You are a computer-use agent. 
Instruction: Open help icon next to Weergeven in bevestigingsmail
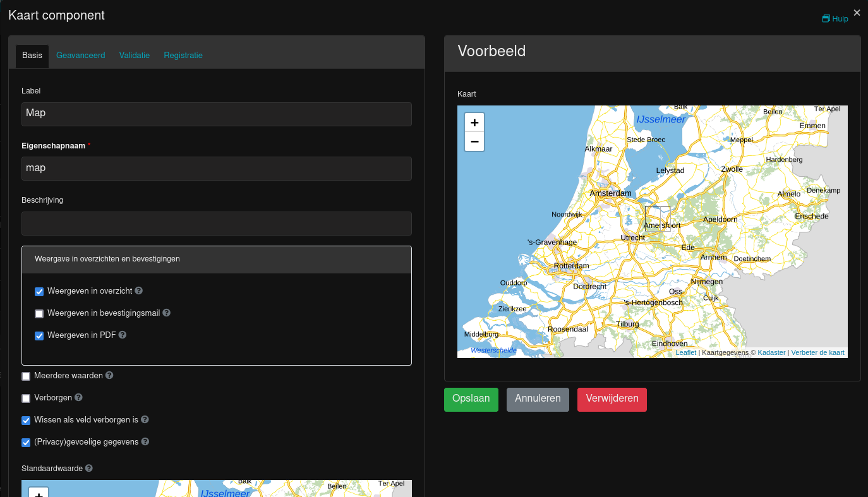click(x=166, y=313)
